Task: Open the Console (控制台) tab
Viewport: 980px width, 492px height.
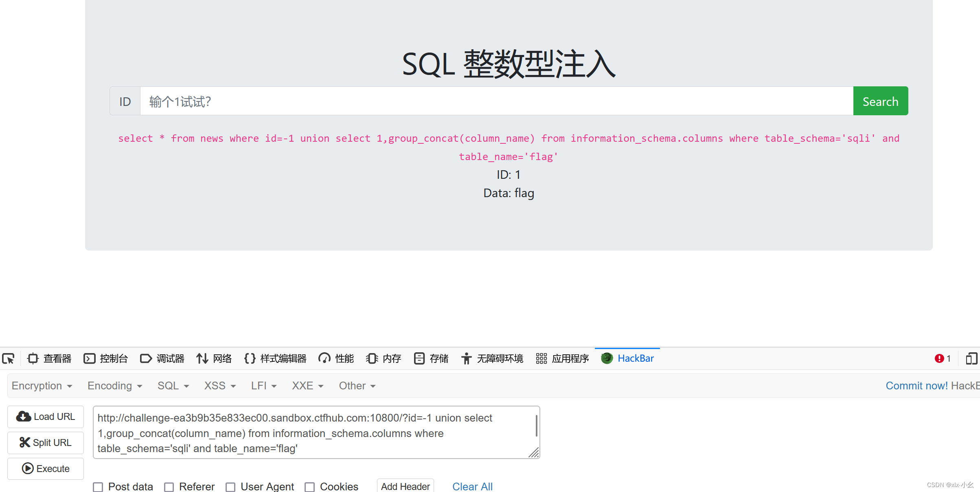Action: (105, 358)
